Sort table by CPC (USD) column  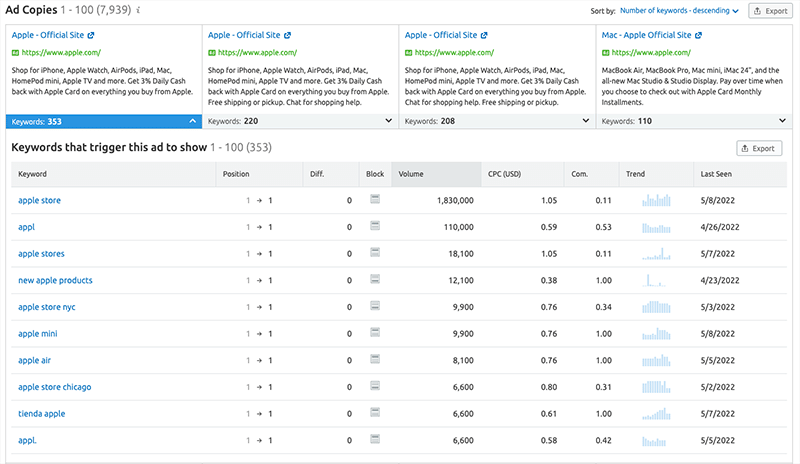coord(522,174)
